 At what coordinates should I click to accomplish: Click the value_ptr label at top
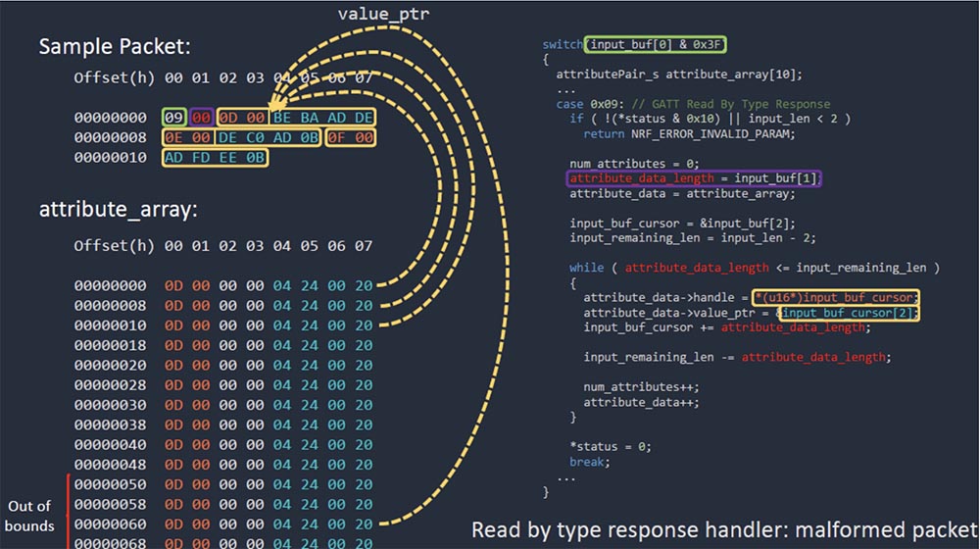click(x=384, y=14)
